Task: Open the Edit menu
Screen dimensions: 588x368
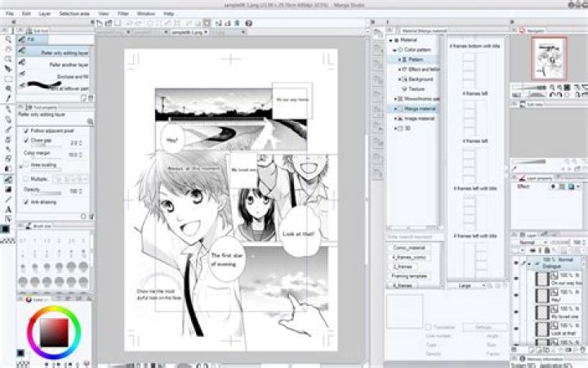Action: coord(26,14)
